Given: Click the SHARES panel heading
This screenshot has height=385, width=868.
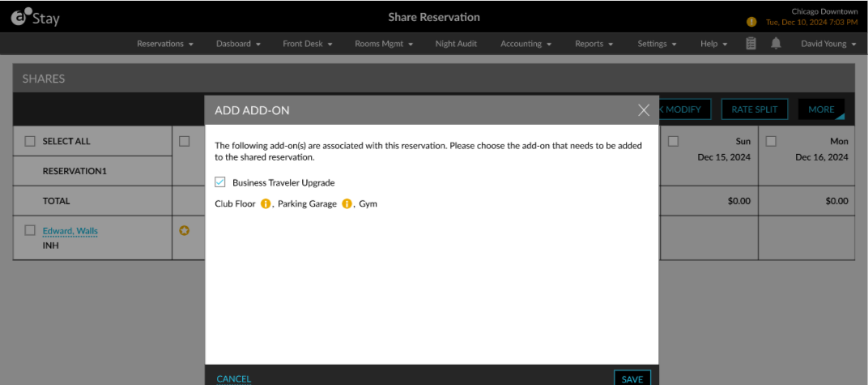Looking at the screenshot, I should click(44, 79).
